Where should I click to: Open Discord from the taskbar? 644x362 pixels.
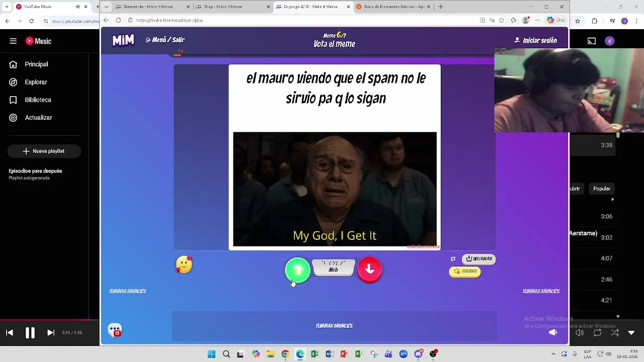click(418, 354)
